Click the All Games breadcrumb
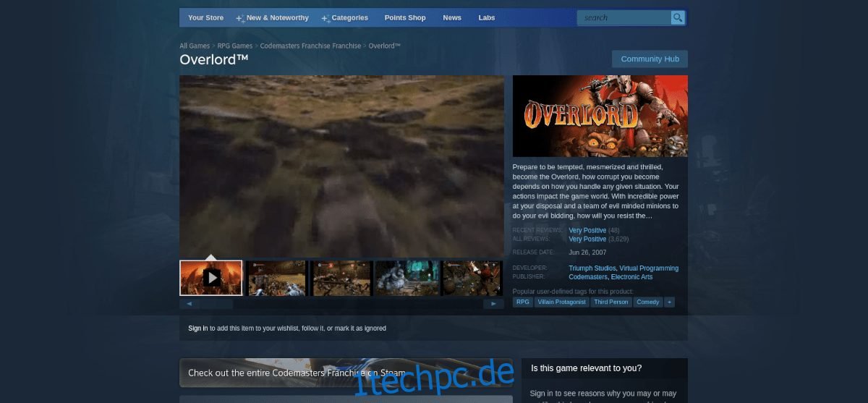 [x=195, y=46]
